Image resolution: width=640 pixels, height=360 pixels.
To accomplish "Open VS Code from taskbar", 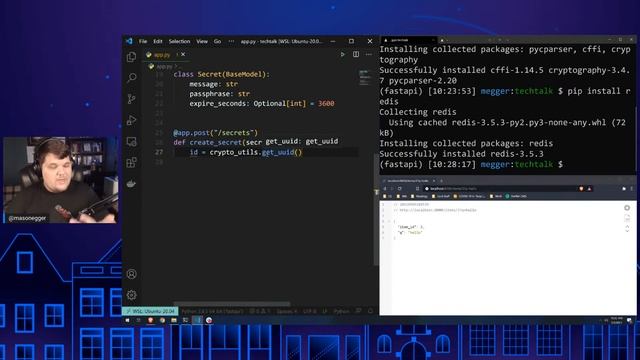I will click(198, 320).
